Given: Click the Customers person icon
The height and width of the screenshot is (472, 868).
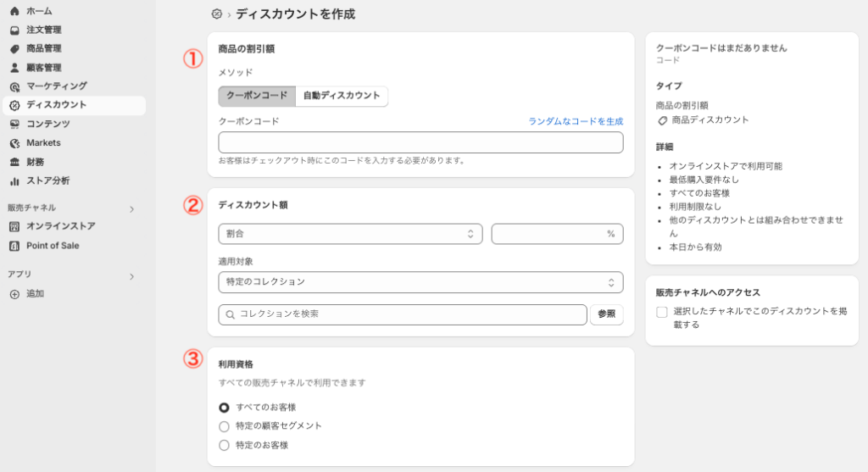Looking at the screenshot, I should click(x=14, y=68).
